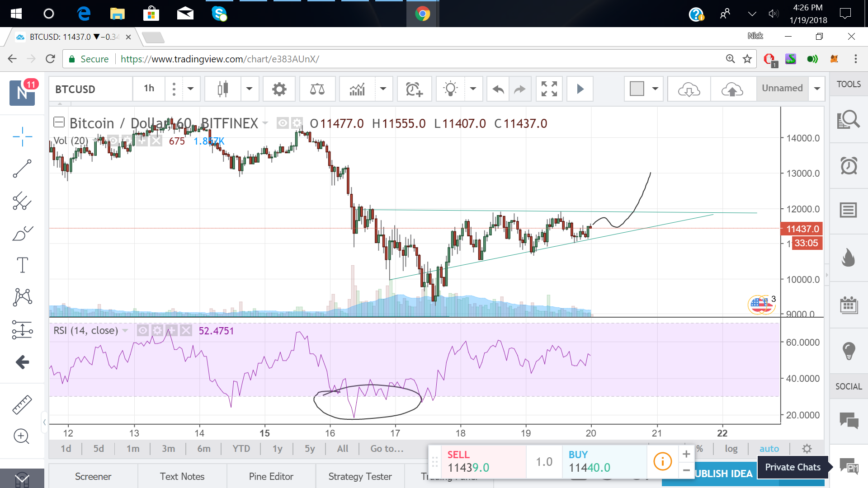This screenshot has height=488, width=868.
Task: Toggle auto scale mode
Action: pos(769,449)
